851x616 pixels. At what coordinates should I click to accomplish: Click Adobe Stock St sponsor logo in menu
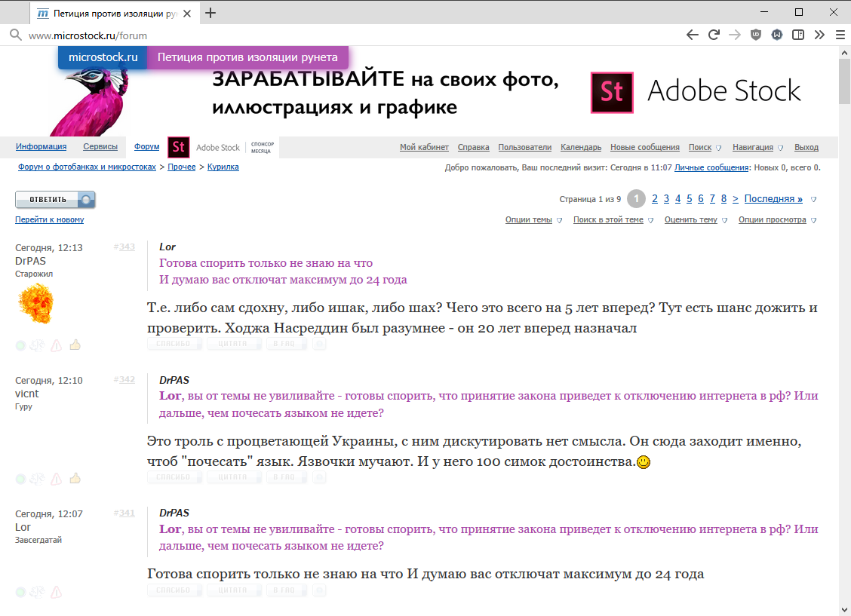click(x=179, y=147)
